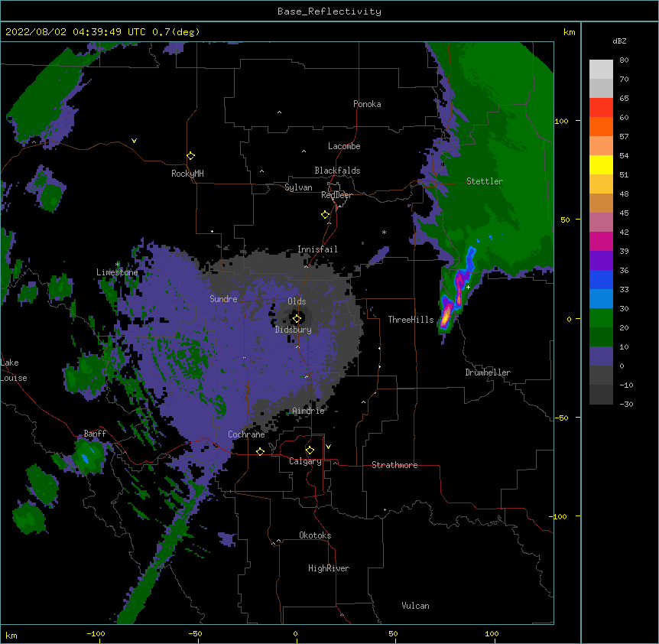Click the yellow V marker east of Calgary

click(328, 447)
